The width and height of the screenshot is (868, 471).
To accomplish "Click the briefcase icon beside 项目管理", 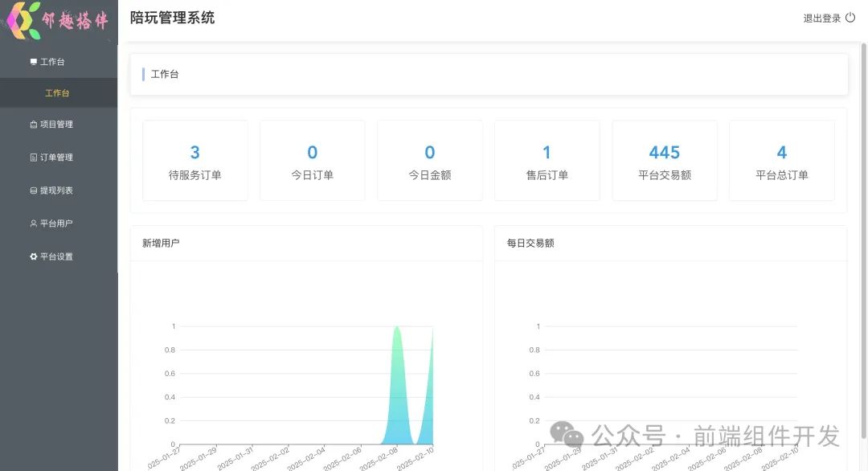I will (x=33, y=125).
